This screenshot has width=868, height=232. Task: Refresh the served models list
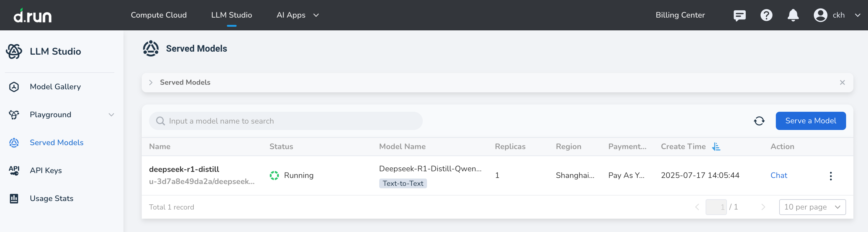point(759,121)
